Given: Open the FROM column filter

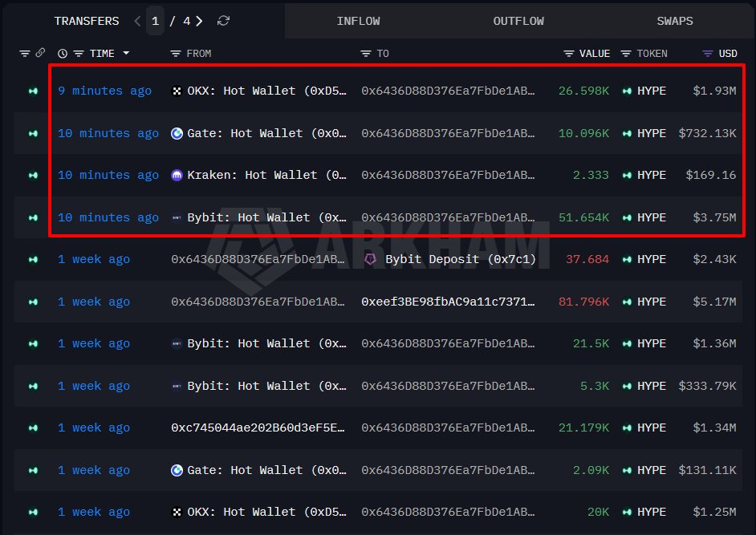Looking at the screenshot, I should 176,54.
